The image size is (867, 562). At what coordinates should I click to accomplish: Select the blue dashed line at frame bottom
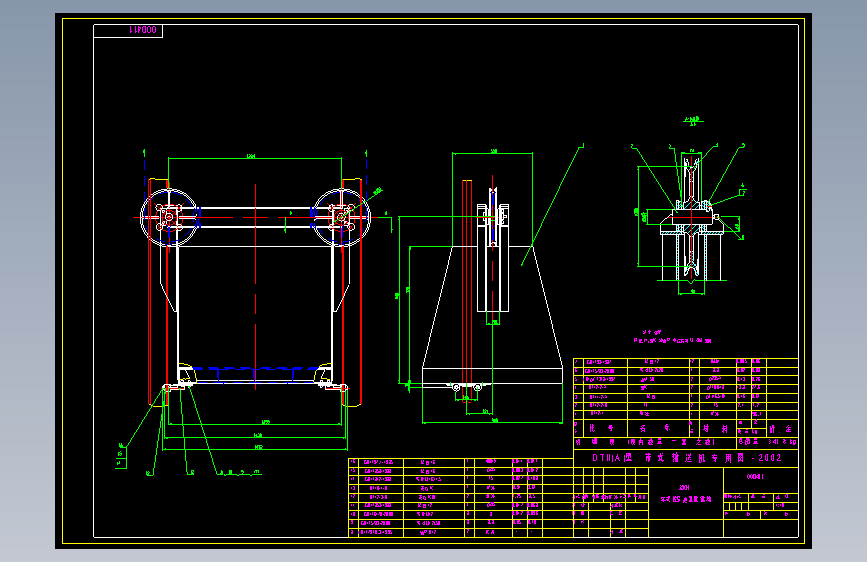pos(255,368)
